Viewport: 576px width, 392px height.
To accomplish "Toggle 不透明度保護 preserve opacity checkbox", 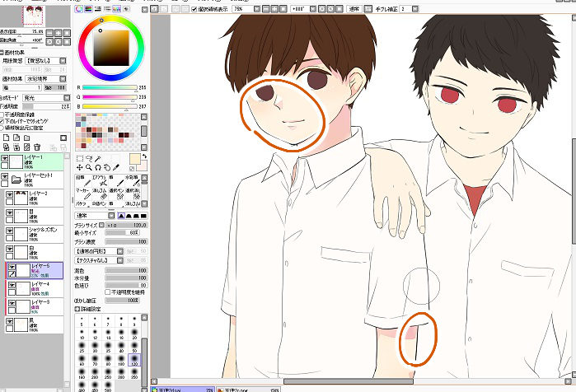I will pos(2,115).
